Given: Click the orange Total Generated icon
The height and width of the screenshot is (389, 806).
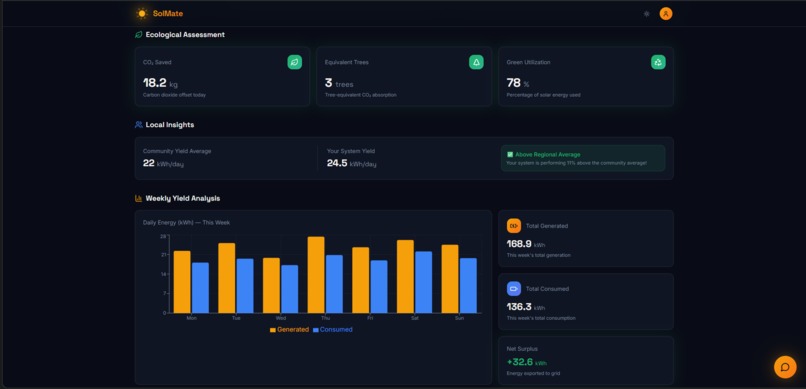Looking at the screenshot, I should [514, 226].
